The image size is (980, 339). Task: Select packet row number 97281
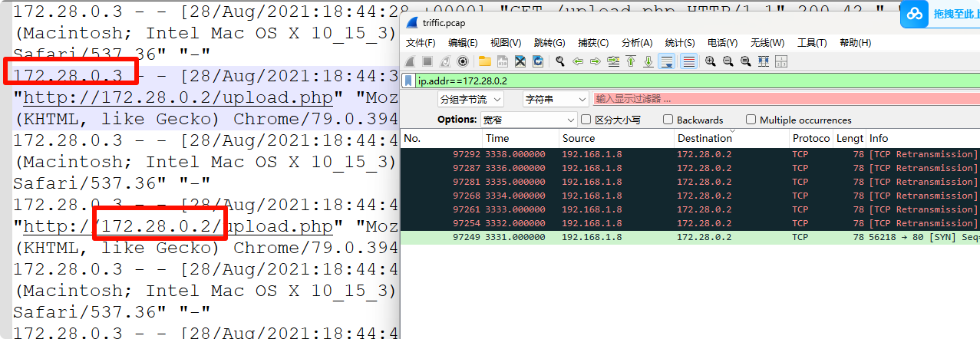click(x=690, y=182)
